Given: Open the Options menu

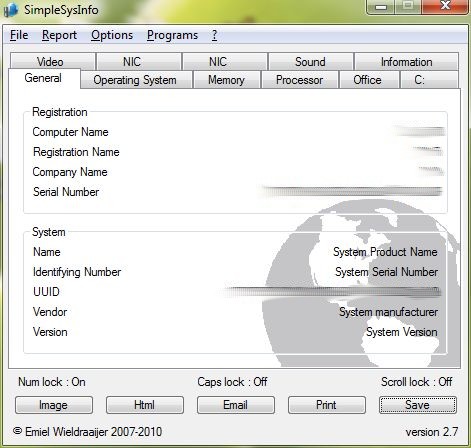Looking at the screenshot, I should (x=112, y=35).
